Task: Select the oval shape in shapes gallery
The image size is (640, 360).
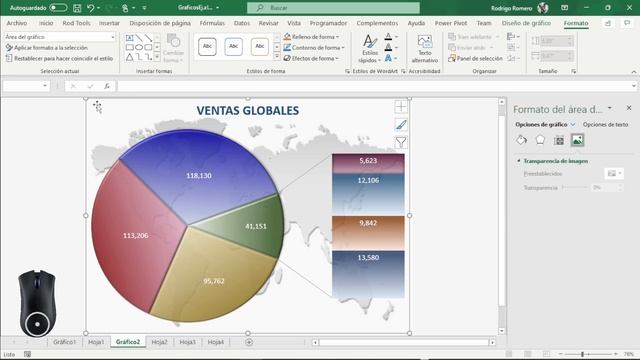Action: click(x=139, y=47)
